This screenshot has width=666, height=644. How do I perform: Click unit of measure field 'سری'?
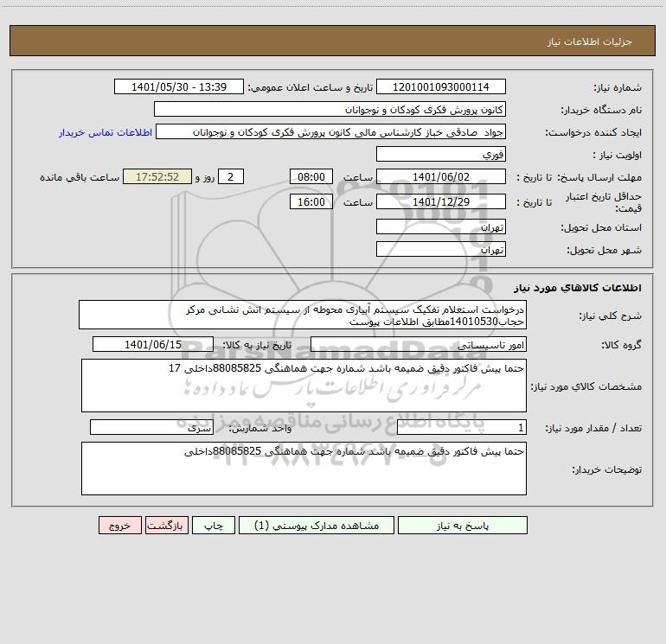click(151, 427)
